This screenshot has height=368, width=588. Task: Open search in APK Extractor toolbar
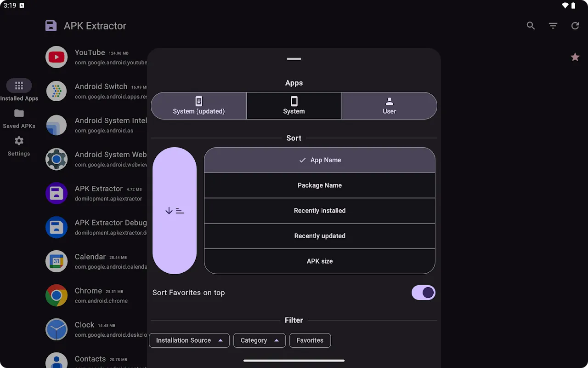coord(531,26)
